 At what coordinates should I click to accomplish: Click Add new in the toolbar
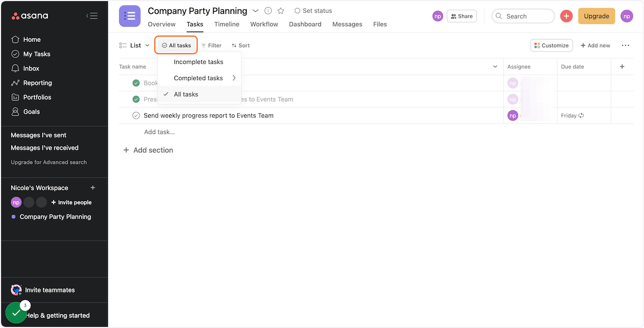[595, 46]
